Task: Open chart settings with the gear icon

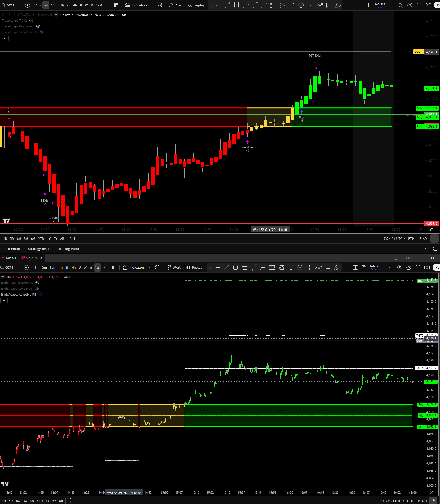Action: pyautogui.click(x=410, y=5)
